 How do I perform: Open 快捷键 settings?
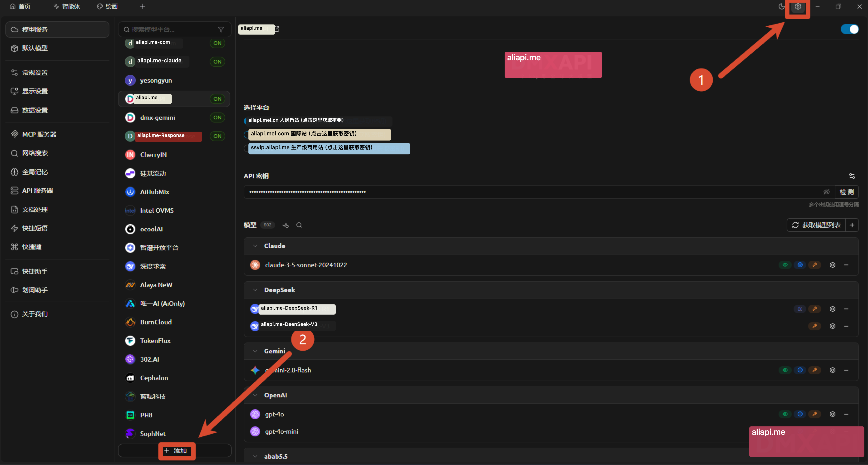[57, 247]
